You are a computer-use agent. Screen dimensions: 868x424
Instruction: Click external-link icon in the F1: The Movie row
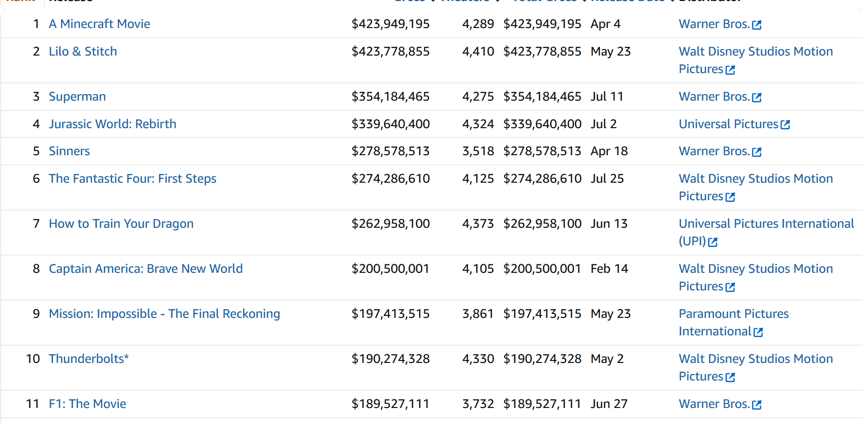click(x=756, y=404)
